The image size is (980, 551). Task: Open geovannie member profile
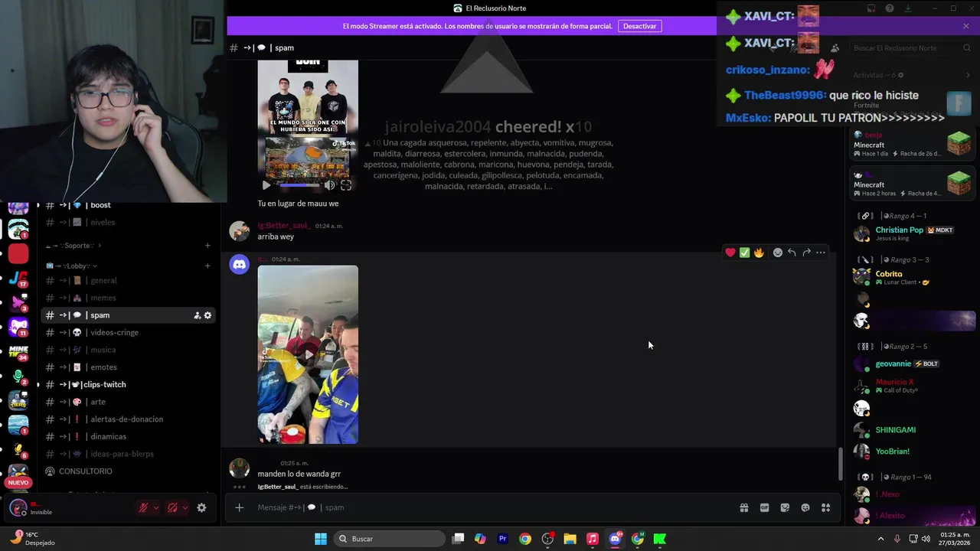pyautogui.click(x=911, y=364)
